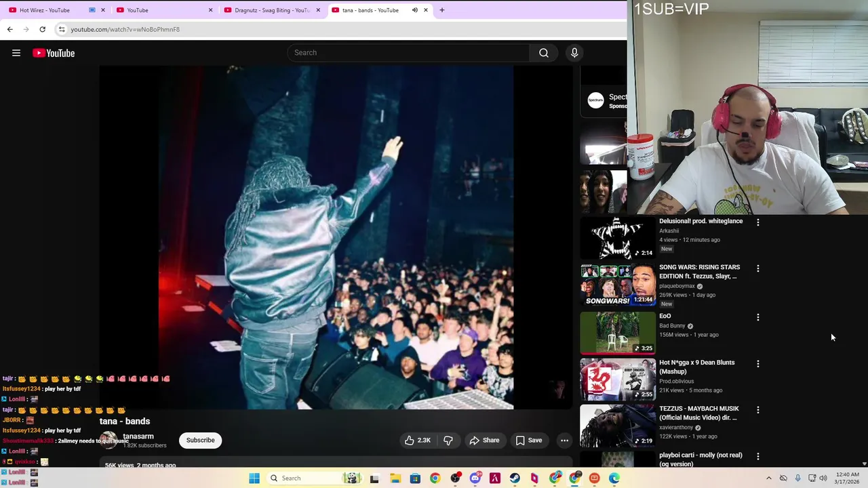Dislike the tana - bands video
The width and height of the screenshot is (868, 488).
pyautogui.click(x=448, y=441)
